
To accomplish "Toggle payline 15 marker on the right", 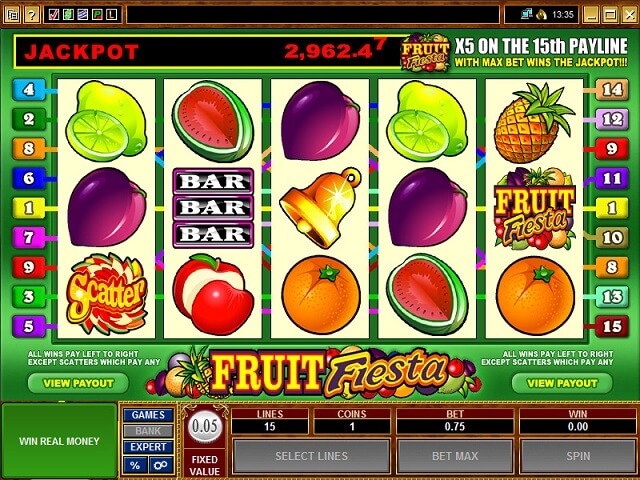I will coord(612,326).
